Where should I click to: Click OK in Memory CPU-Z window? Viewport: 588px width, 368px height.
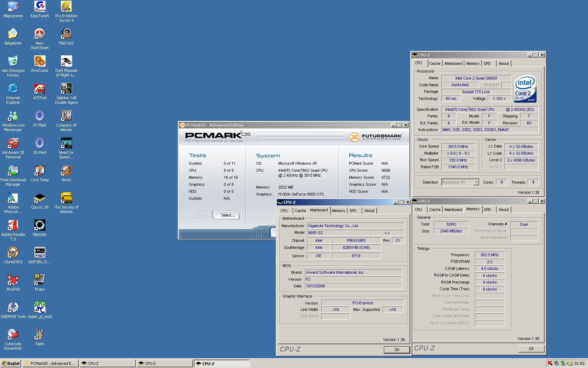click(x=531, y=348)
